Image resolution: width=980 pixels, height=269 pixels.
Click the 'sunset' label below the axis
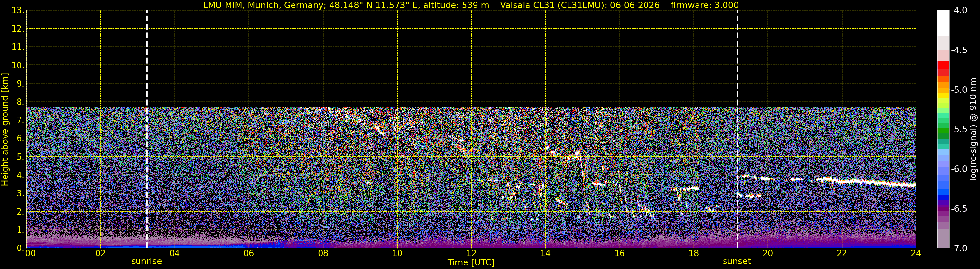(737, 262)
